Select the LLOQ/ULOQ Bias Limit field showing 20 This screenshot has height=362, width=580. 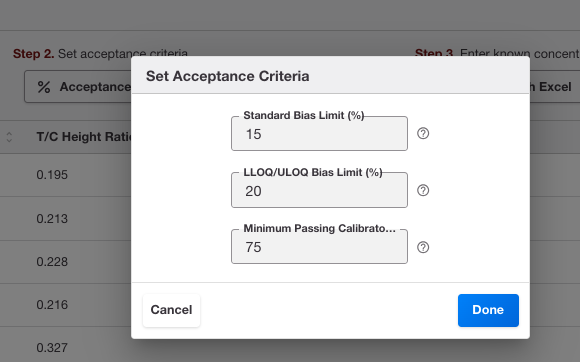tap(319, 190)
